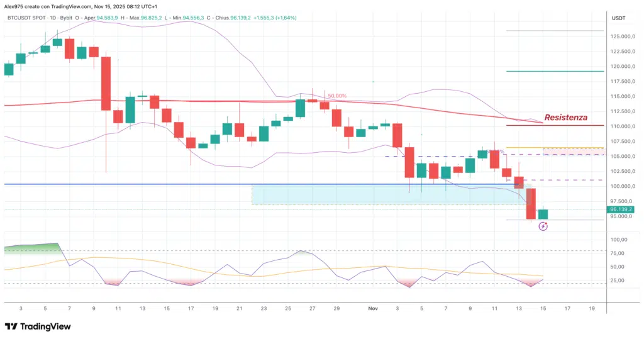Select the latest green candle on Nov 15
The image size is (644, 339).
pos(543,214)
